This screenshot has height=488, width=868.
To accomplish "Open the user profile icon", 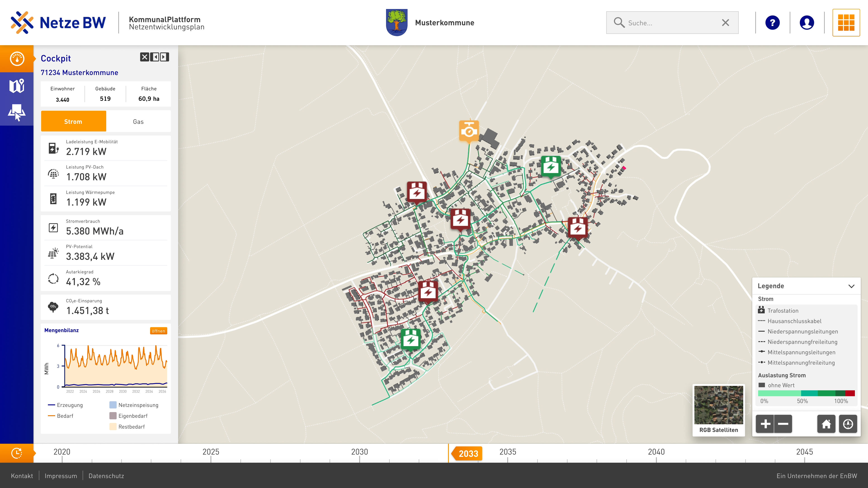I will pyautogui.click(x=807, y=23).
